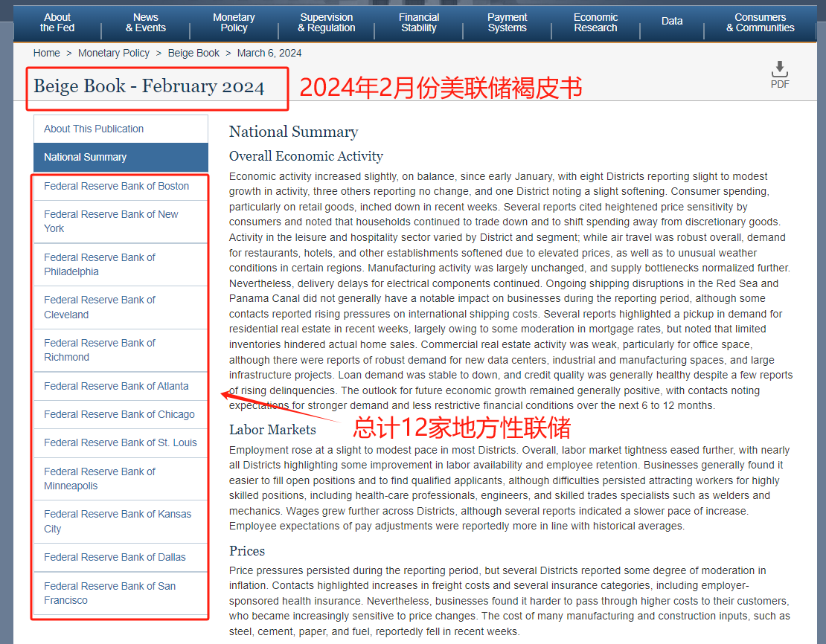Open the Monetary Policy menu
The height and width of the screenshot is (644, 826).
pyautogui.click(x=234, y=22)
